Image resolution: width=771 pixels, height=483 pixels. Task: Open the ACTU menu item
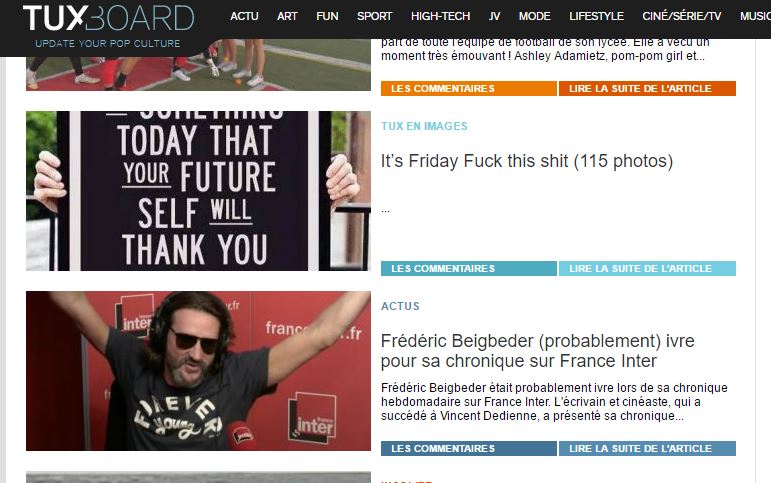[244, 16]
